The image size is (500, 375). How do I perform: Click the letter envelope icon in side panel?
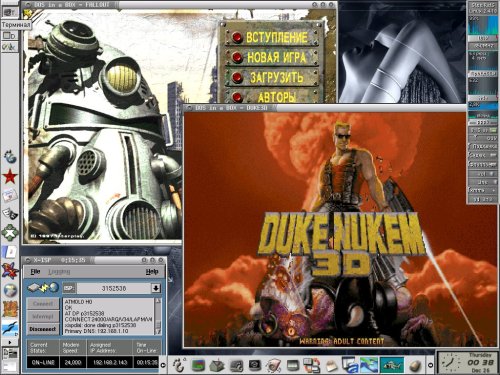point(10,195)
